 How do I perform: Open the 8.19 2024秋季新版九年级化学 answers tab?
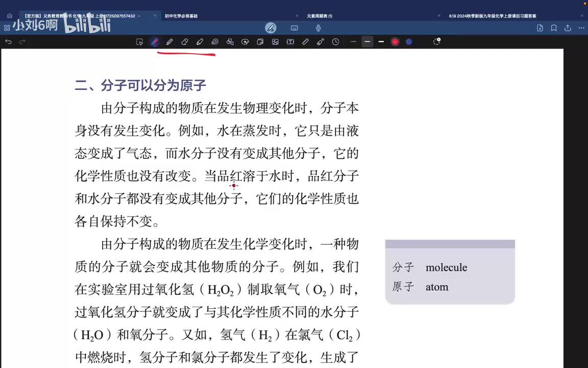[493, 16]
